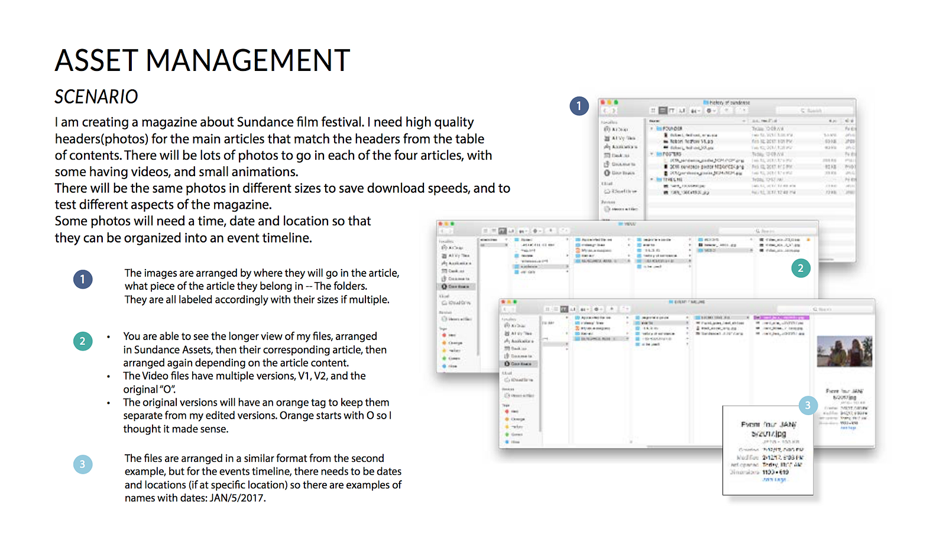
Task: Go back in the History of Sundance window
Action: click(605, 111)
